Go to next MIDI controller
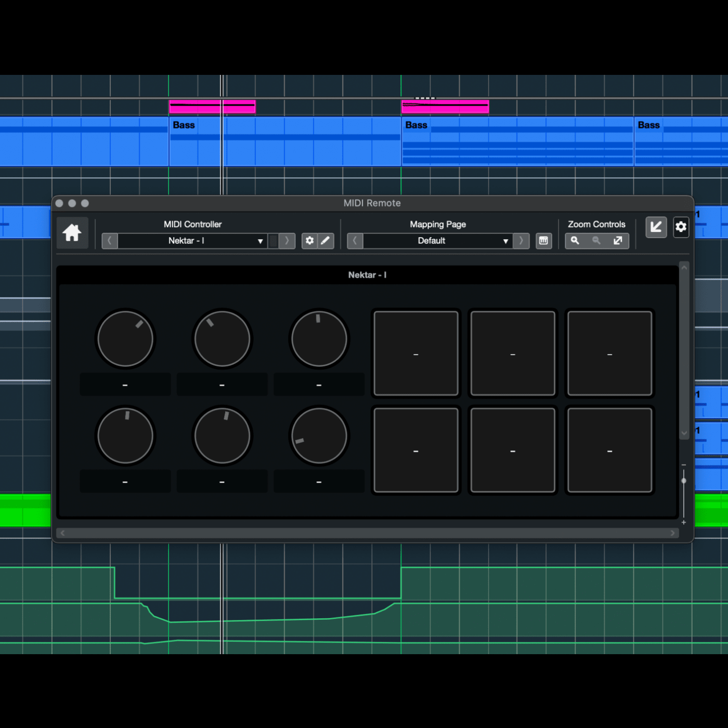This screenshot has height=728, width=728. (x=287, y=241)
